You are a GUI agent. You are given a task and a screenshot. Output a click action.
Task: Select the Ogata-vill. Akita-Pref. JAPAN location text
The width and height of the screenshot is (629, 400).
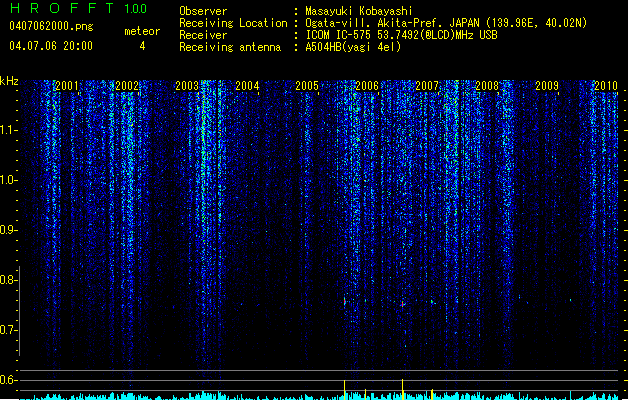point(446,23)
